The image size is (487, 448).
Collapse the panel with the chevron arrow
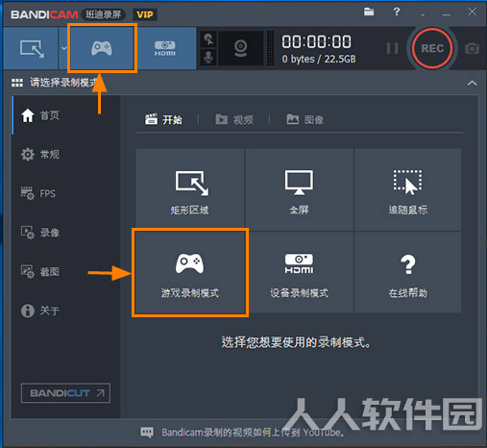472,84
